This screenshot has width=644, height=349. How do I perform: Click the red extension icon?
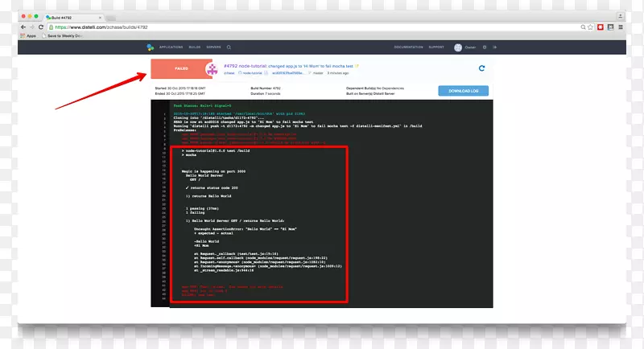click(x=601, y=27)
